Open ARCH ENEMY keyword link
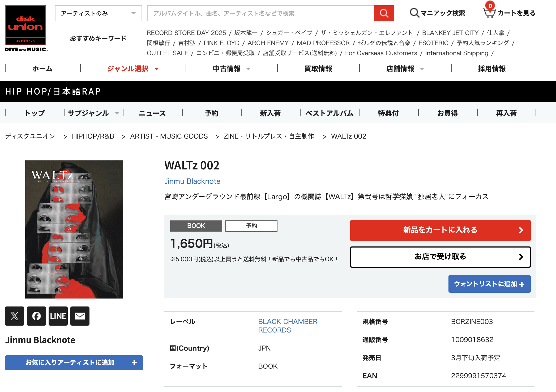This screenshot has width=556, height=392. [268, 43]
